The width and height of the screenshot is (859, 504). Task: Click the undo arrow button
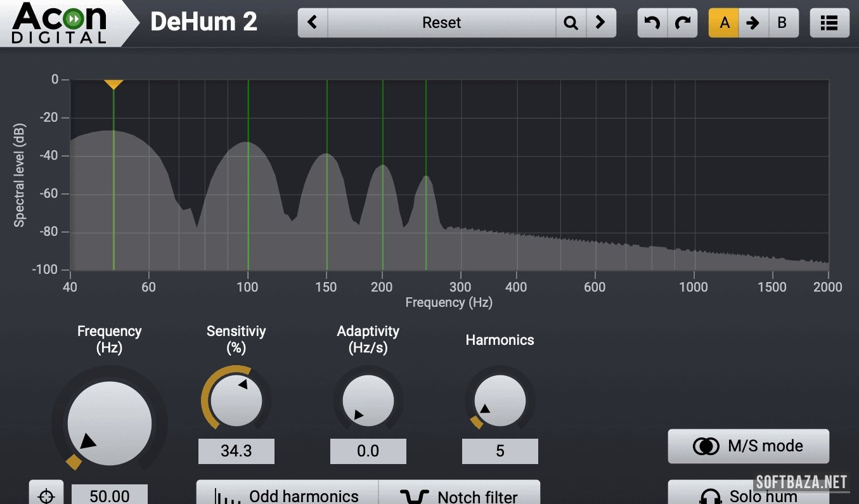click(x=652, y=23)
